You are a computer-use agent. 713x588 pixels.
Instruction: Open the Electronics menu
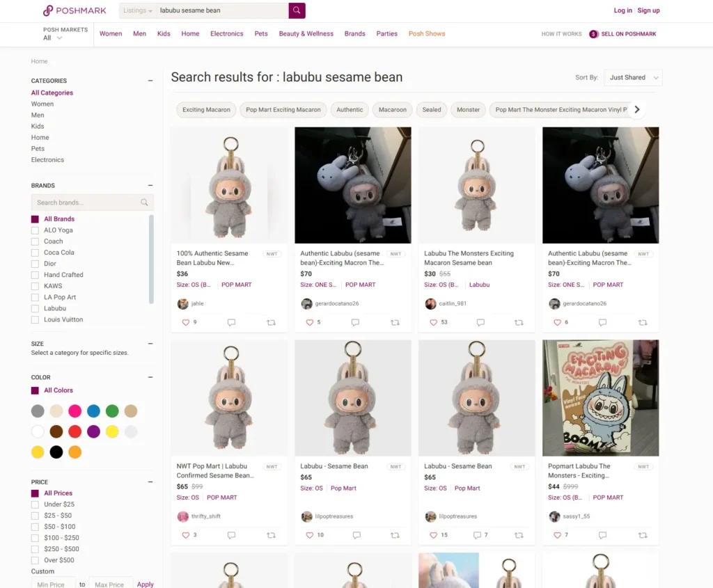pyautogui.click(x=227, y=33)
